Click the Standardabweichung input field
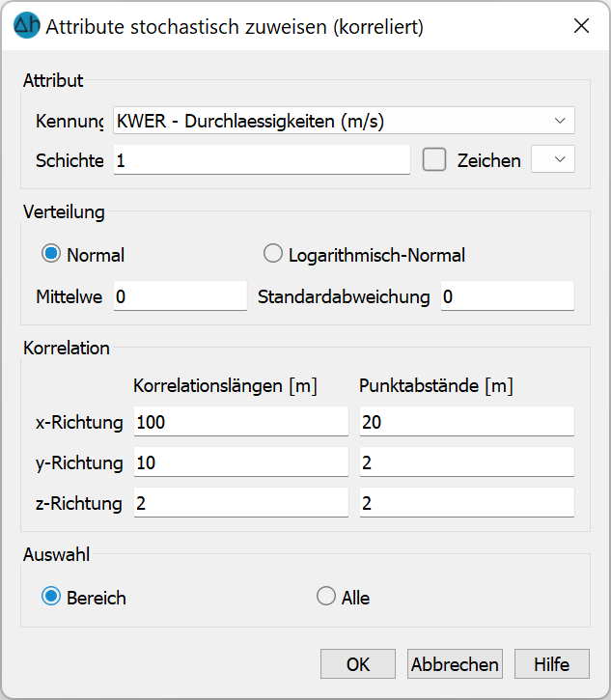 (508, 296)
